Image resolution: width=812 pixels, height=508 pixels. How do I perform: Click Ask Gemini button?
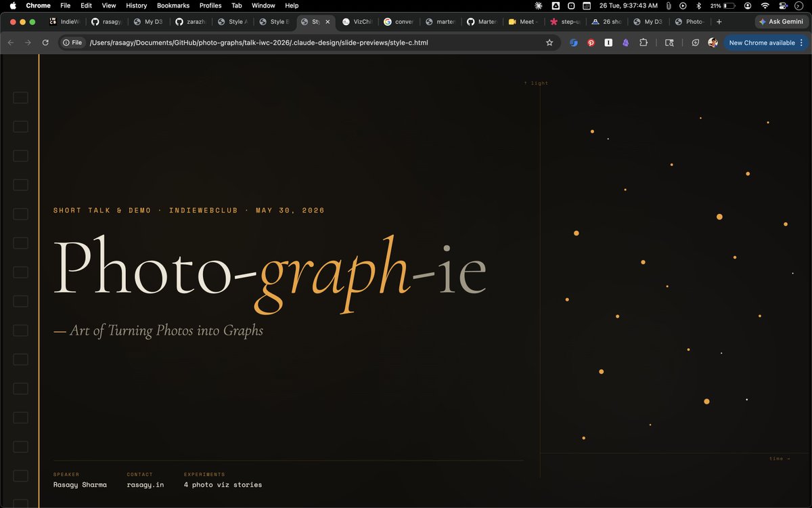coord(781,22)
